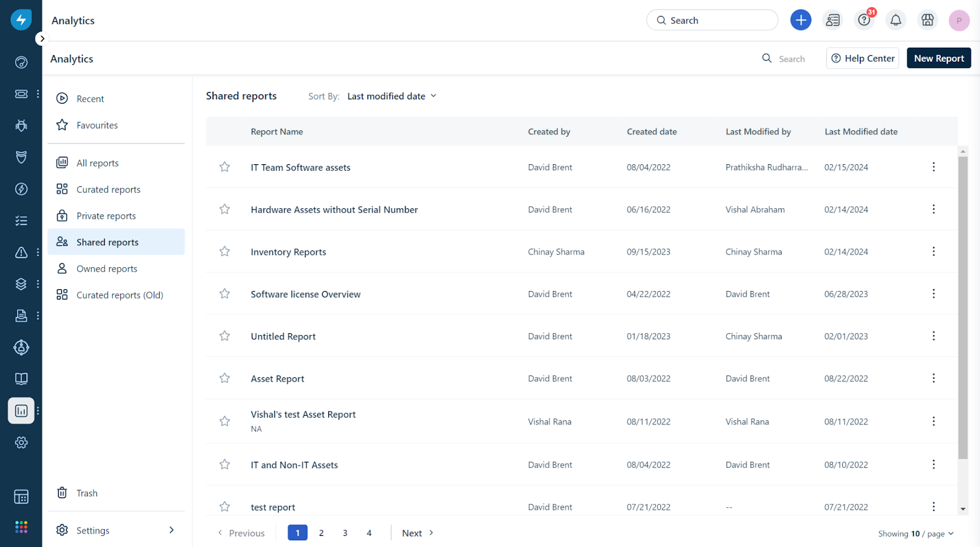Open the news feed icon in top bar

pos(832,20)
